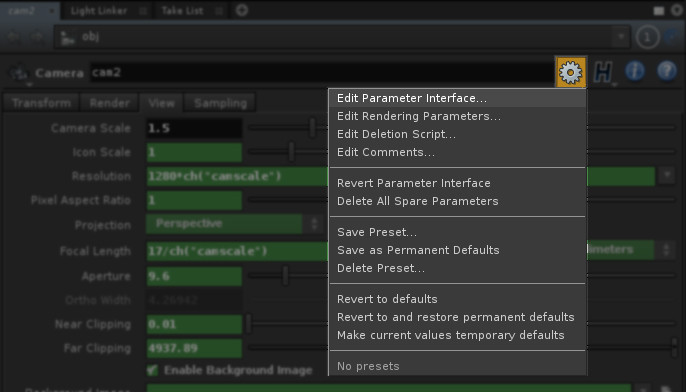The height and width of the screenshot is (392, 686).
Task: Click the Aperture slider handle
Action: [x=285, y=276]
